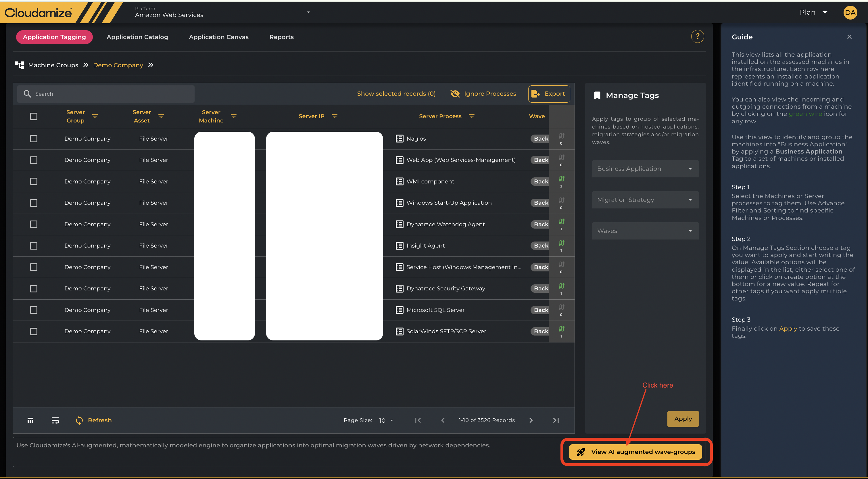Click the Server Process column filter icon
This screenshot has width=868, height=479.
coord(471,116)
